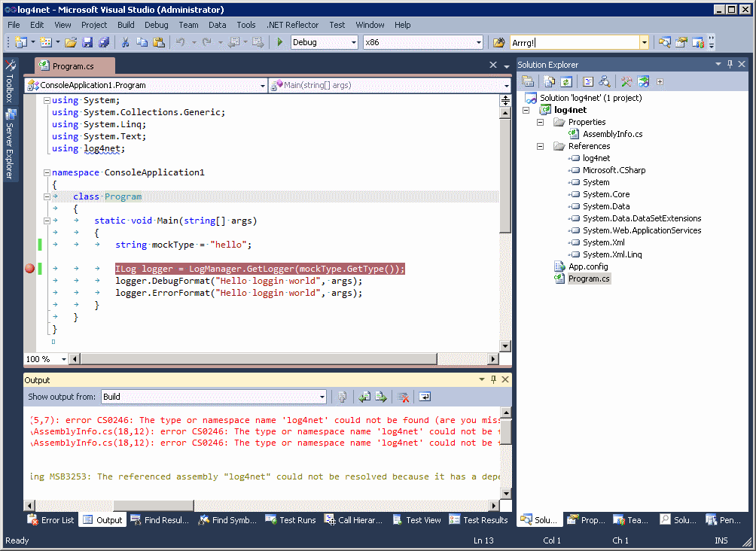Click the Find Message in Code icon
756x551 pixels.
pos(343,397)
